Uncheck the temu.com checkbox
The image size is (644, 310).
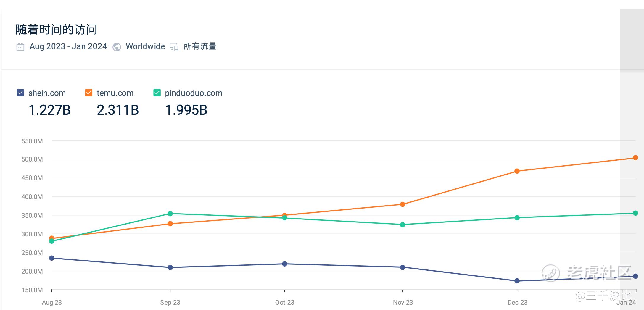coord(88,93)
